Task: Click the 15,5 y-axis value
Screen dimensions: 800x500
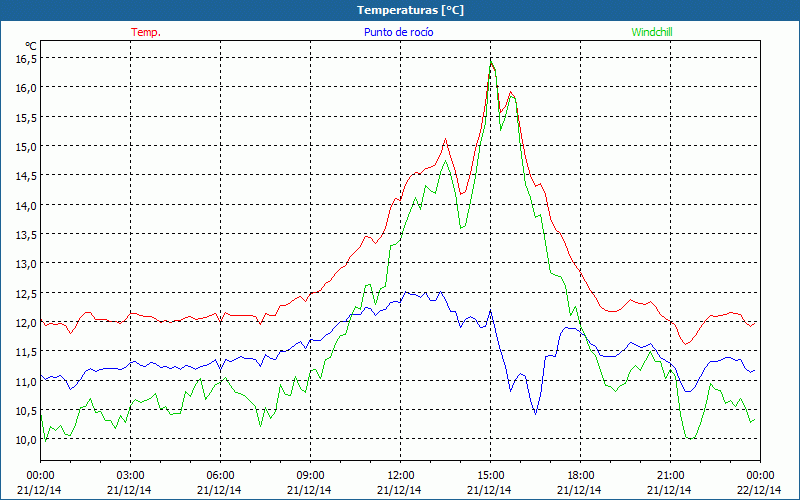Action: [27, 117]
